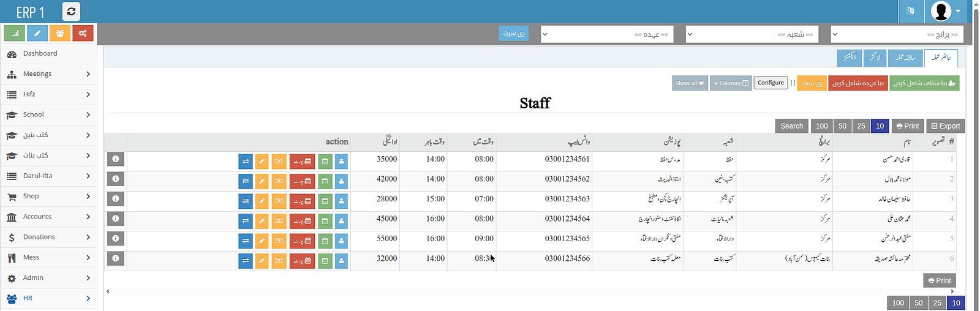Click info icon on the 45000 salary row
Viewport: 980px width, 311px height.
click(115, 219)
